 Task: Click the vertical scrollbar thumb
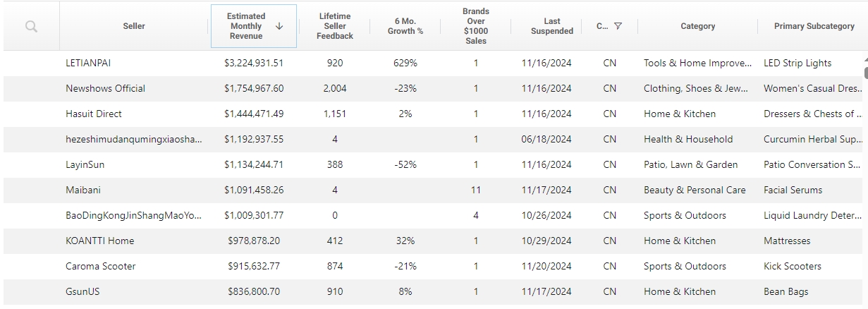[x=865, y=69]
